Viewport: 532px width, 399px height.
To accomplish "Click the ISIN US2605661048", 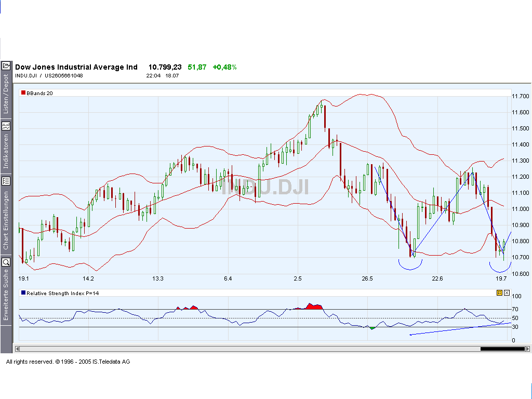I will (64, 76).
